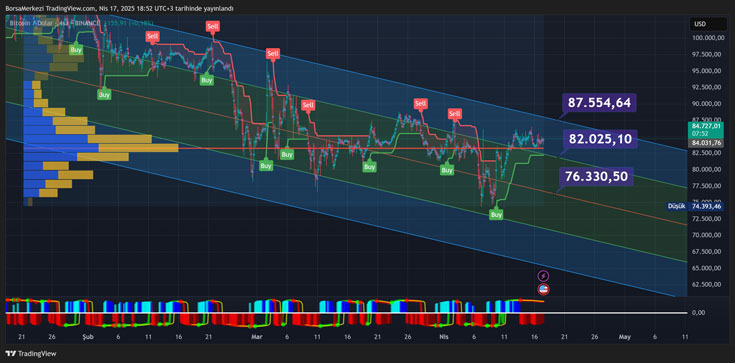
Task: Click the Mar month label on time axis
Action: pyautogui.click(x=257, y=337)
